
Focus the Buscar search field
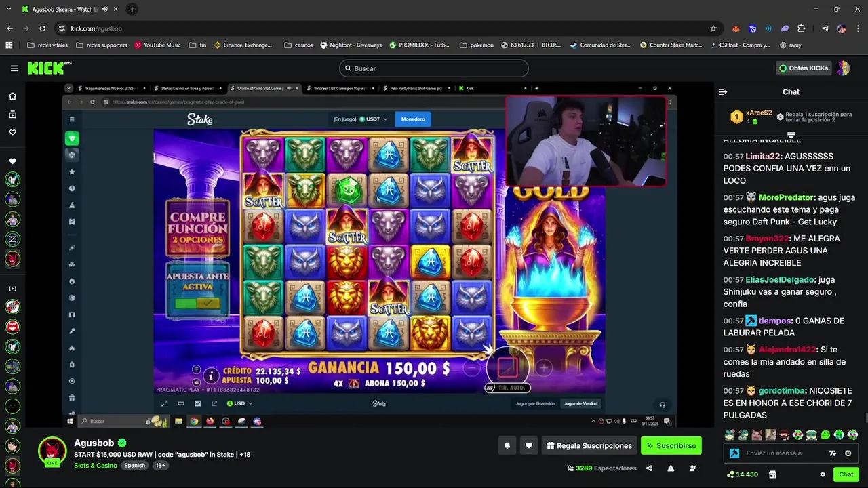(434, 68)
